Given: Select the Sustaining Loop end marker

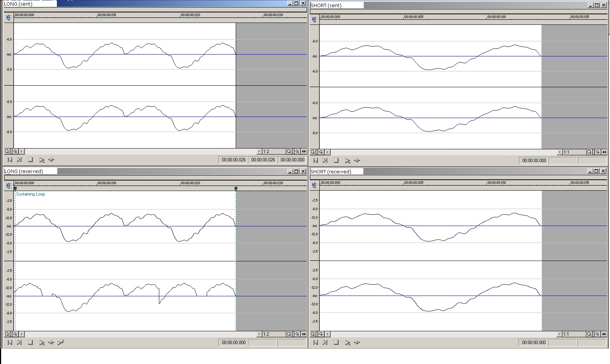Looking at the screenshot, I should click(x=236, y=189).
